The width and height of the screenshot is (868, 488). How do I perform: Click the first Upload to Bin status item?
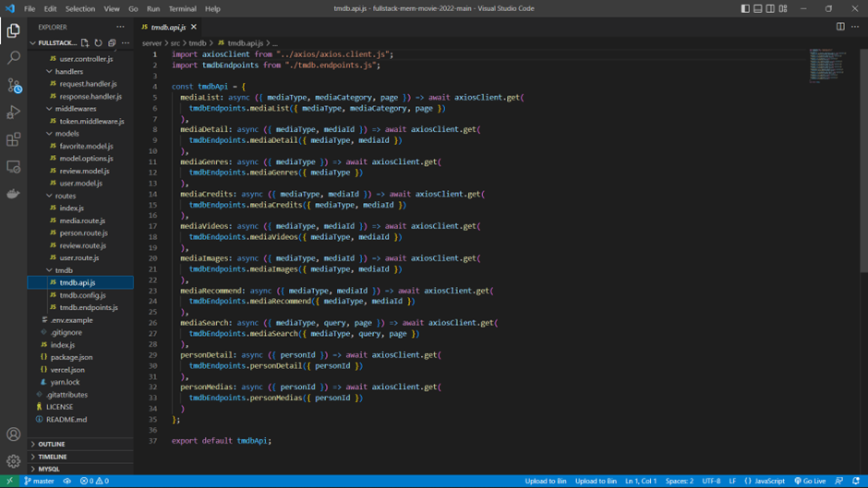[x=545, y=481]
